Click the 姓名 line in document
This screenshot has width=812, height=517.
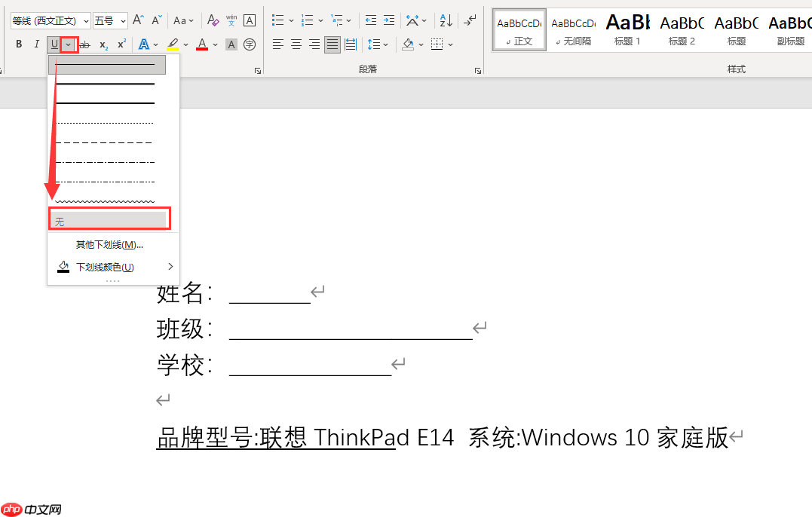point(241,293)
